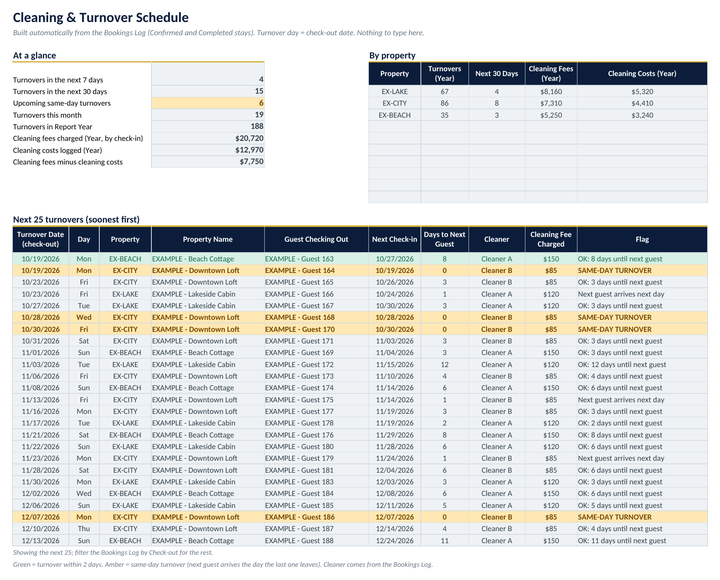Click the next check-in date 11/15/2026
Viewport: 720px width, 580px height.
click(394, 365)
